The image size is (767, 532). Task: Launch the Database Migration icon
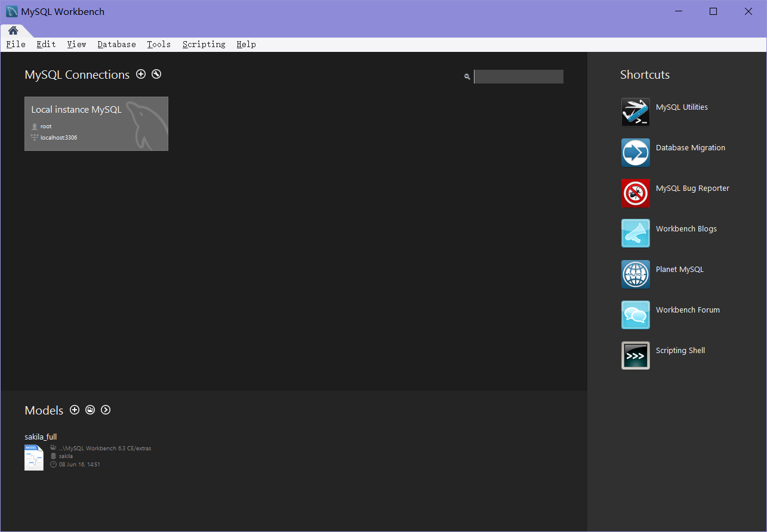[635, 153]
